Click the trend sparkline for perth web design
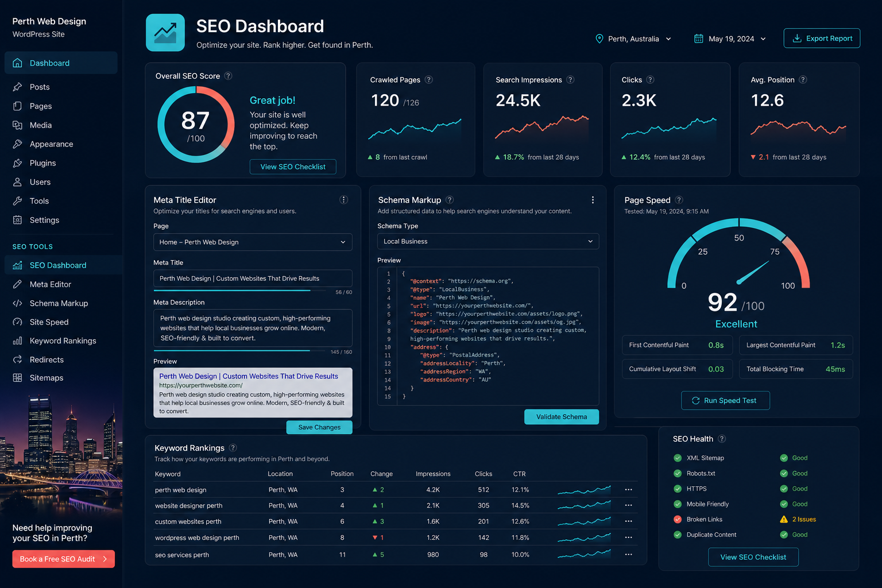 (584, 490)
